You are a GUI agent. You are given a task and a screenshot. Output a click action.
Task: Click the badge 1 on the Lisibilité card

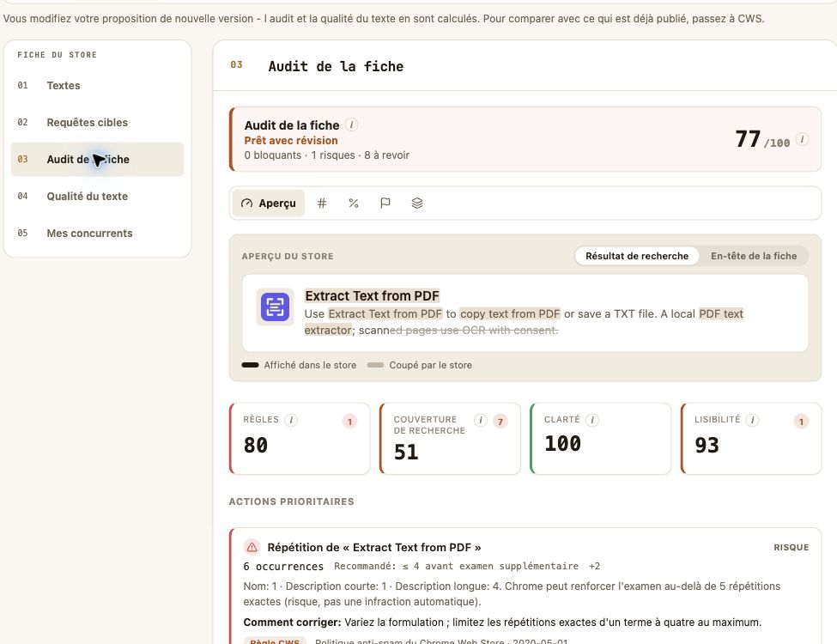801,422
